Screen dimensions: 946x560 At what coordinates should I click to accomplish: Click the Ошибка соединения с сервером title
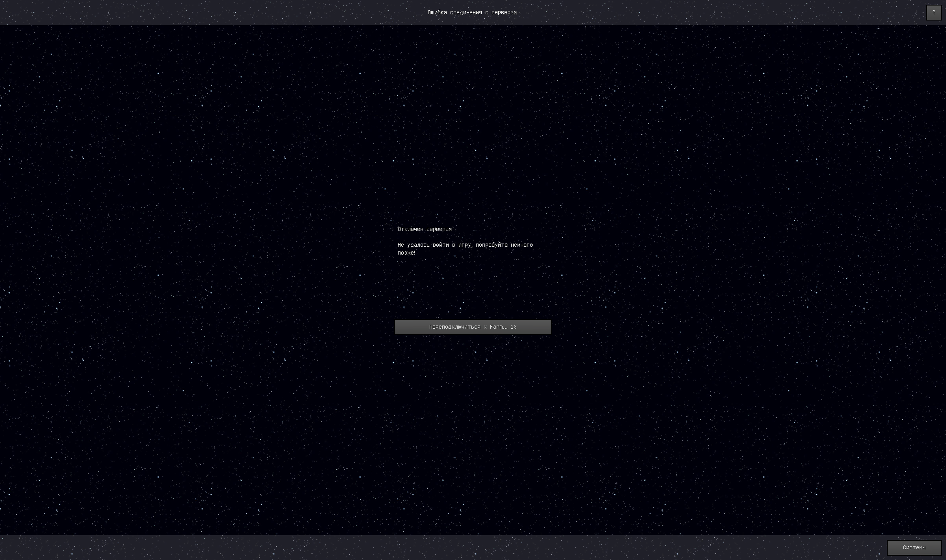tap(472, 13)
